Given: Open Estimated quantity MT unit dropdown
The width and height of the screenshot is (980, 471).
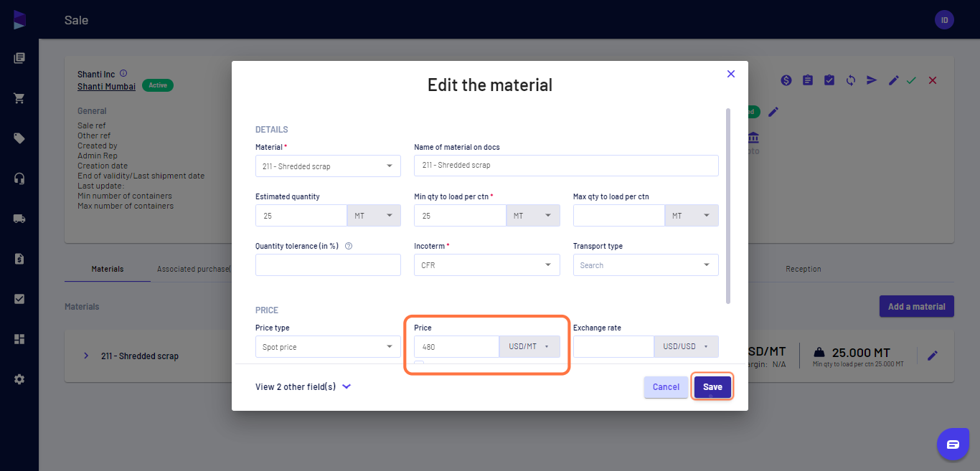Looking at the screenshot, I should point(374,216).
